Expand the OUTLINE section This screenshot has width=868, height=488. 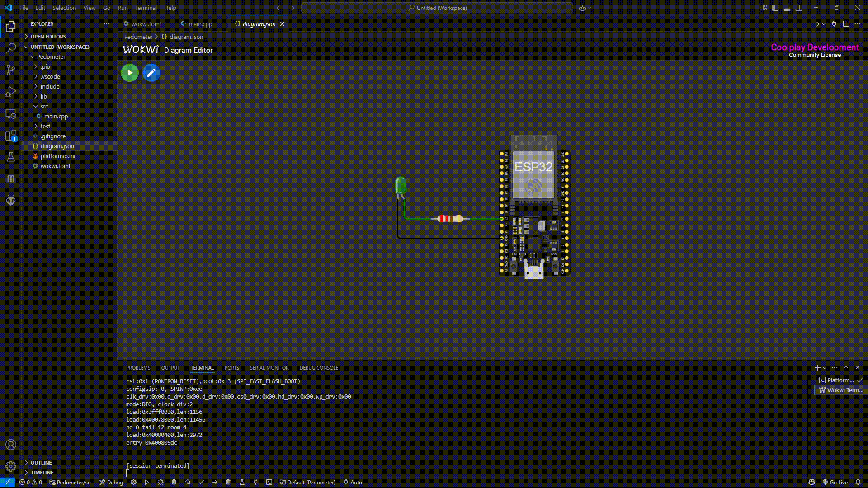(41, 463)
